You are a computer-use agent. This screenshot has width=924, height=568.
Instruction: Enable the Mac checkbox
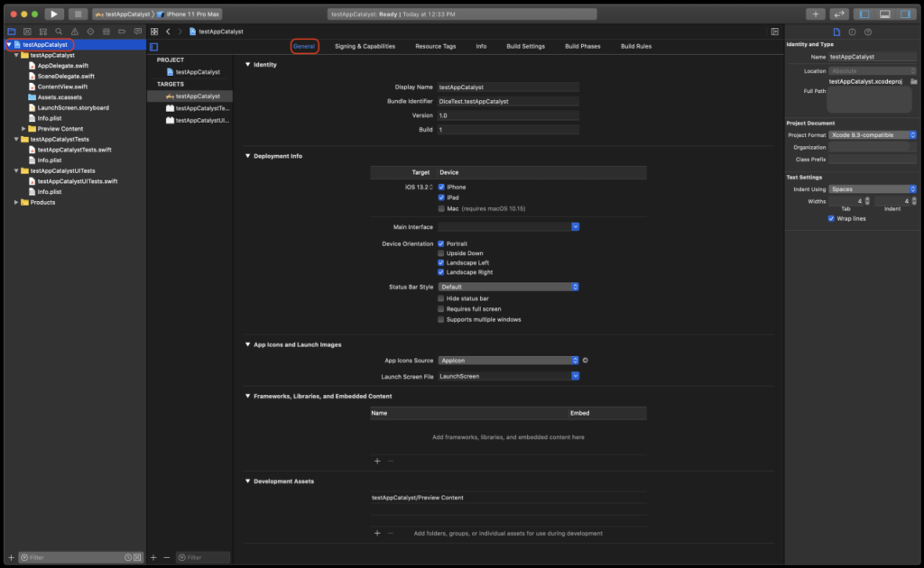(x=441, y=208)
